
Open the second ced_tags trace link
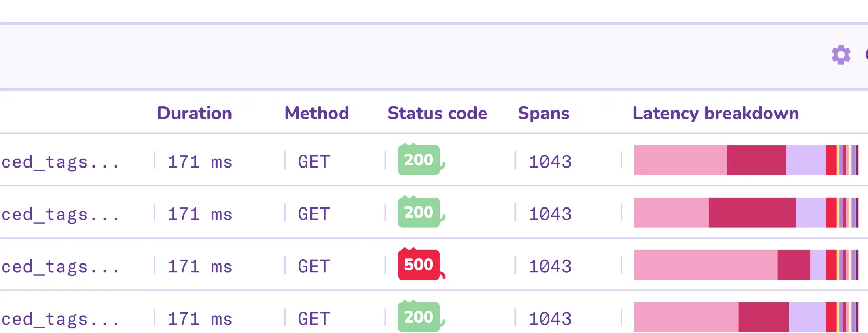point(60,214)
